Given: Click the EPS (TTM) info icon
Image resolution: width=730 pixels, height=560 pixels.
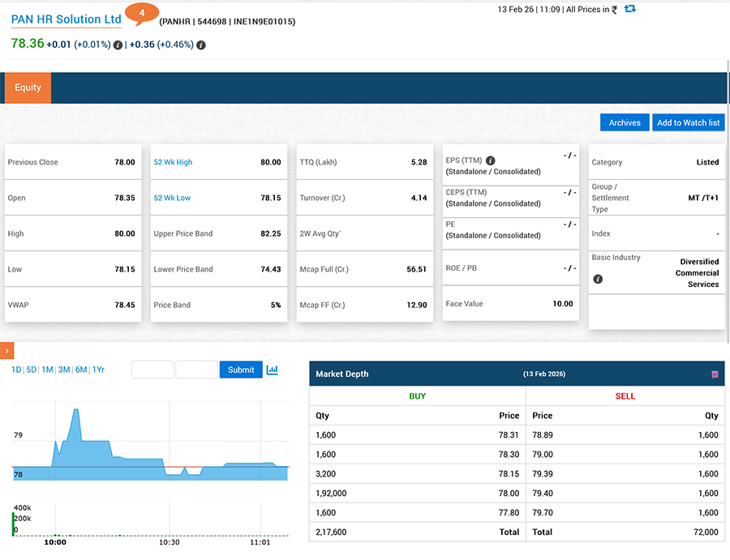Looking at the screenshot, I should (x=490, y=160).
